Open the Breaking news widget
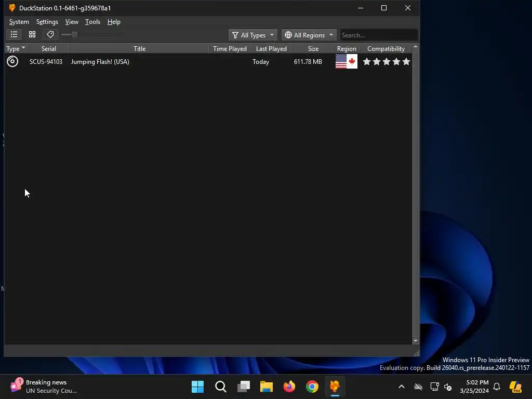The height and width of the screenshot is (399, 532). (x=44, y=387)
